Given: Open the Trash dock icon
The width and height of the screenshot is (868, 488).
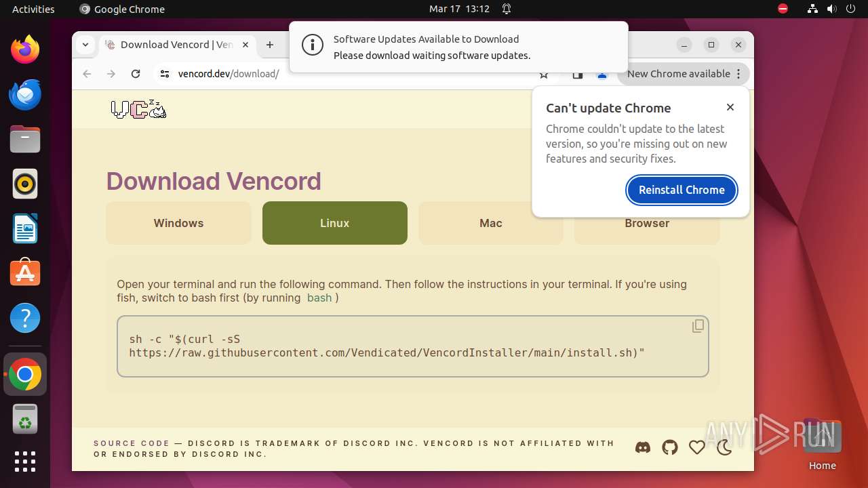Looking at the screenshot, I should click(x=25, y=419).
